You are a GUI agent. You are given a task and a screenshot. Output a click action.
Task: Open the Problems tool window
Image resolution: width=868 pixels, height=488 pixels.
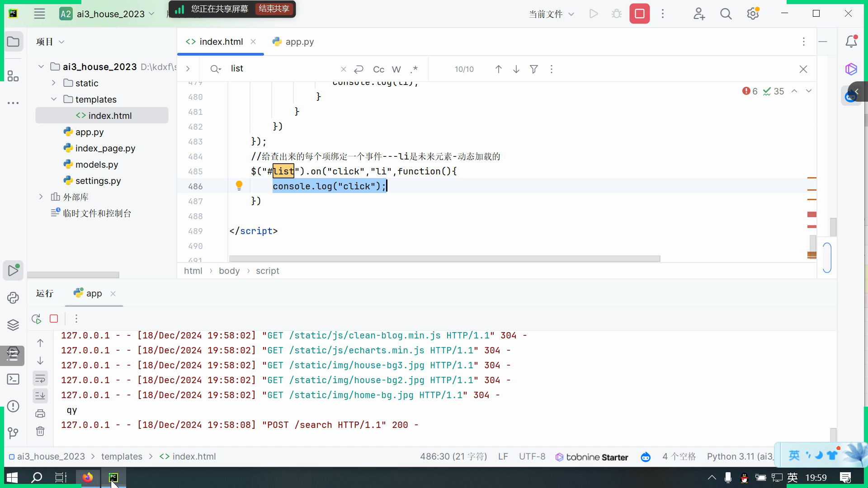tap(13, 406)
